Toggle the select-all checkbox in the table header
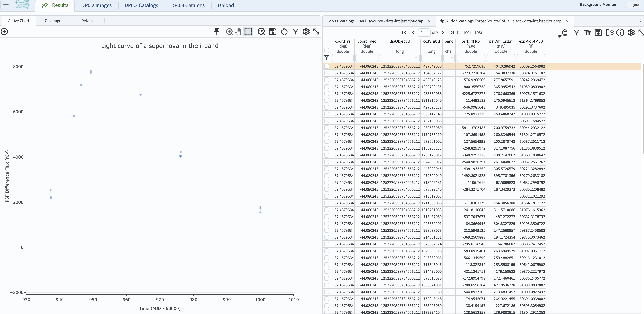Viewport: 644px width, 314px height. (326, 51)
